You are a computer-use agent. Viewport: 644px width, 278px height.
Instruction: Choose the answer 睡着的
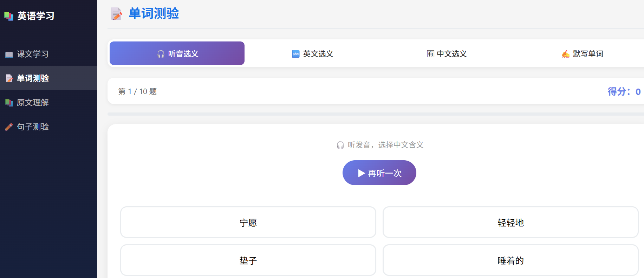(510, 260)
